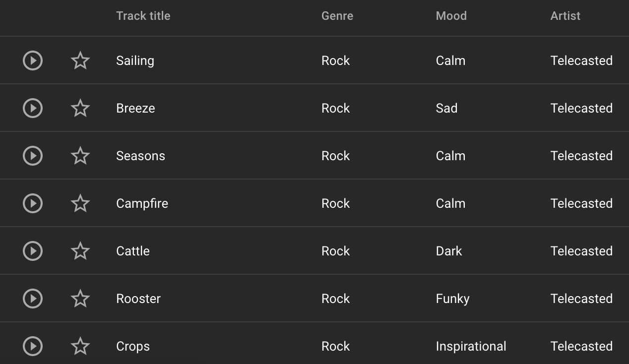Play the track Seasons
629x364 pixels.
[32, 155]
